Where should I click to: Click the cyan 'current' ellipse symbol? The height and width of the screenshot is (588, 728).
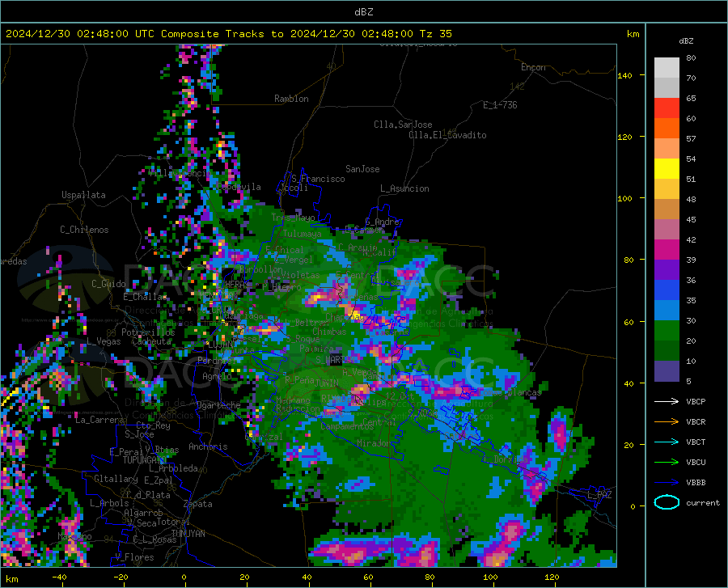tap(667, 502)
